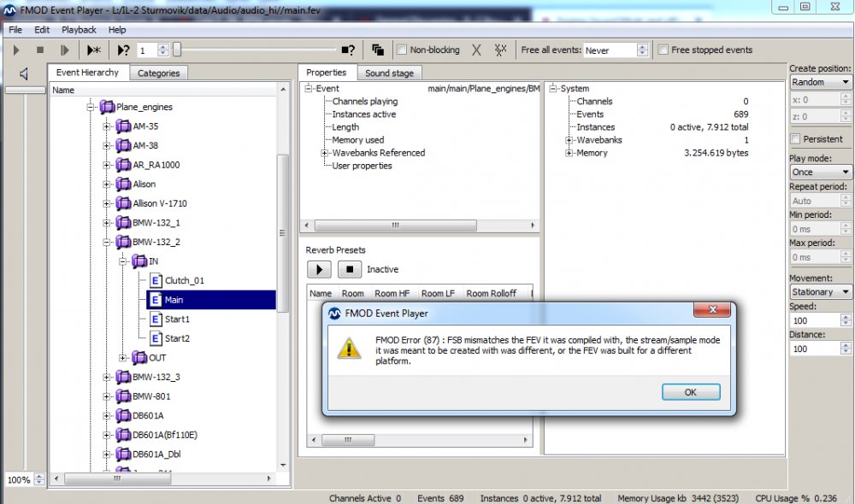
Task: Expand the System Wavebanks node
Action: click(x=569, y=140)
